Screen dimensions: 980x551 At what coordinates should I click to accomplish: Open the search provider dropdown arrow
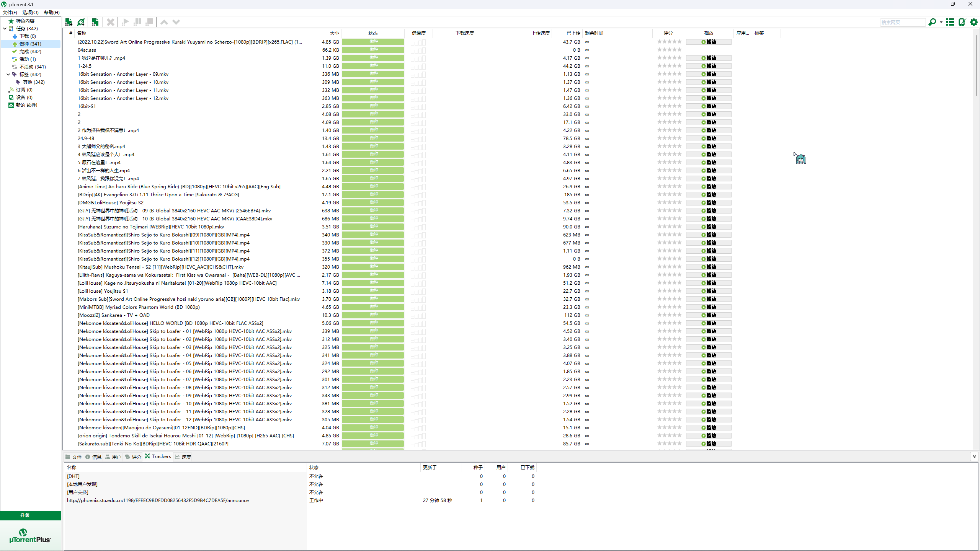pyautogui.click(x=941, y=22)
